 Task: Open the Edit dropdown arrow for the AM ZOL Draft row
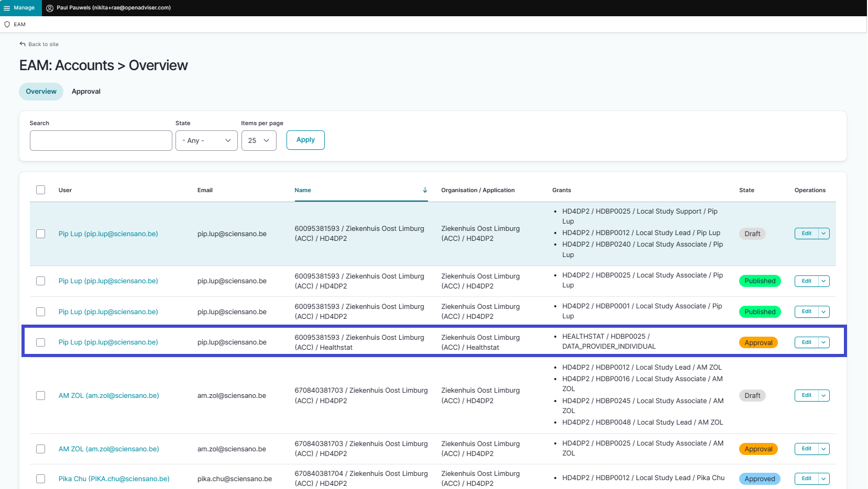pyautogui.click(x=823, y=396)
